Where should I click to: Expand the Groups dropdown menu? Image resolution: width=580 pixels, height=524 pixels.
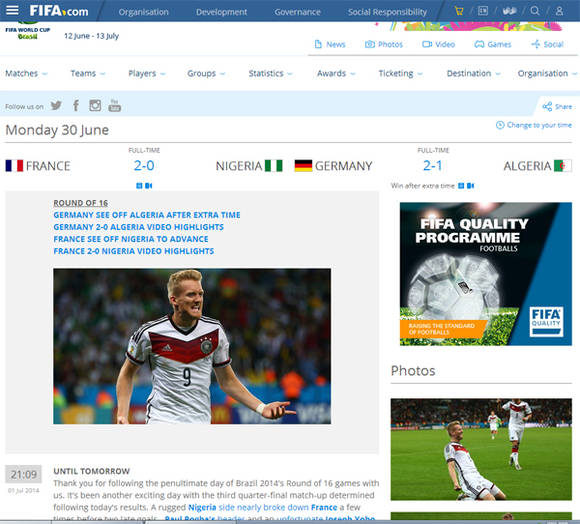point(206,74)
